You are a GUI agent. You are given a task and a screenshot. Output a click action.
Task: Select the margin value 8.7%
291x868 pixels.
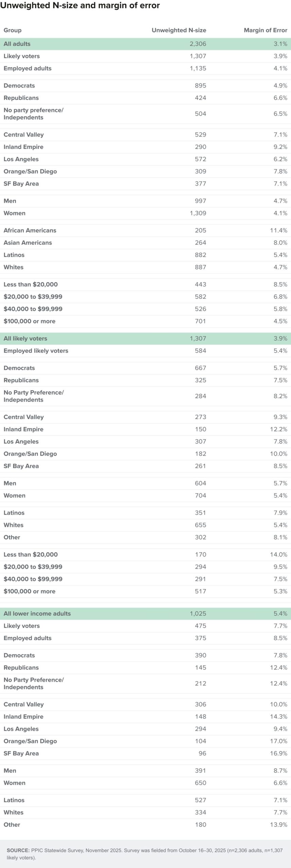(280, 770)
